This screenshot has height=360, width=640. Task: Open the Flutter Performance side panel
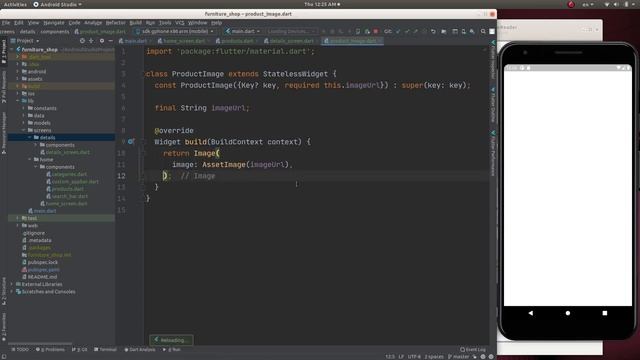click(493, 153)
